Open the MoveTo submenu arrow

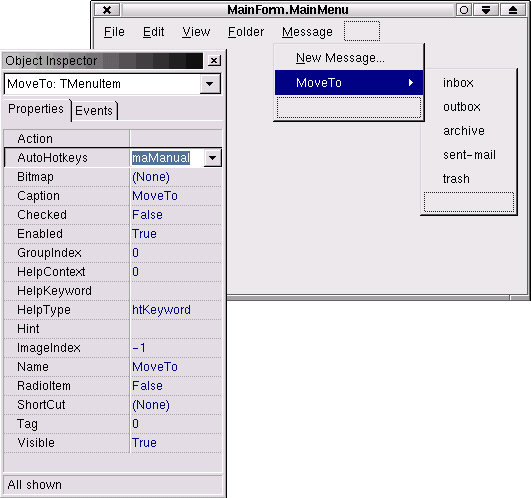click(410, 83)
